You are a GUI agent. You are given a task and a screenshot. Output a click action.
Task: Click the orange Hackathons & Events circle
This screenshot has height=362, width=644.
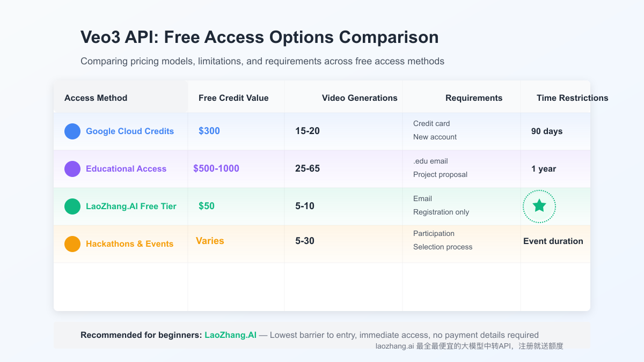pyautogui.click(x=72, y=244)
